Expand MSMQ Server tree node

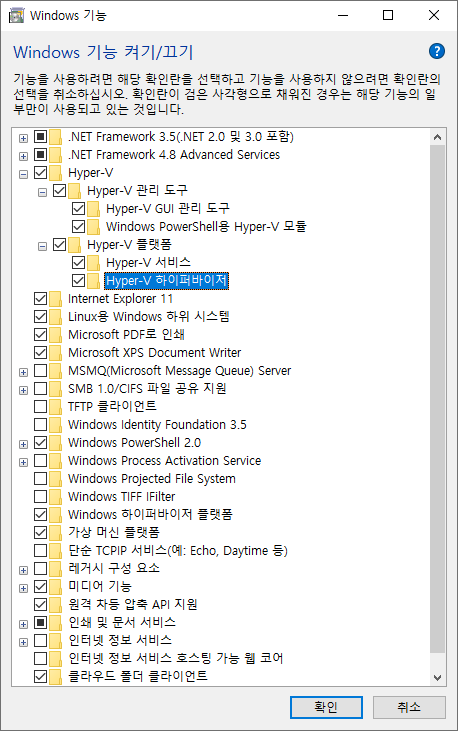click(23, 372)
